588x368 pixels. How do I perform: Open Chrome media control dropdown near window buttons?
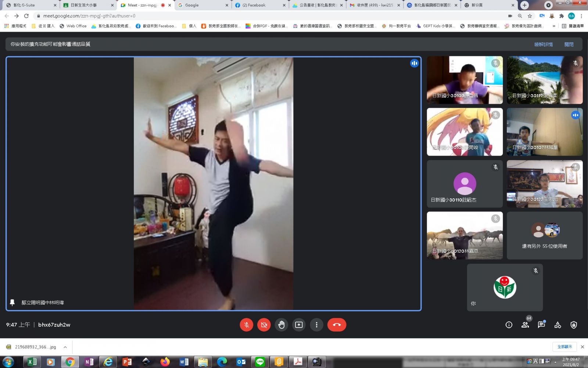(548, 5)
